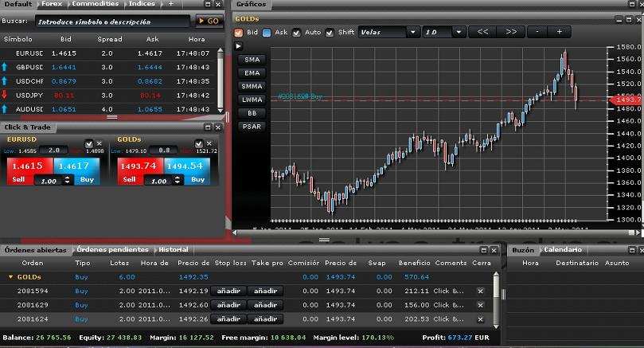The height and width of the screenshot is (348, 644).
Task: Click the chart horizontal scrollbar
Action: (436, 233)
